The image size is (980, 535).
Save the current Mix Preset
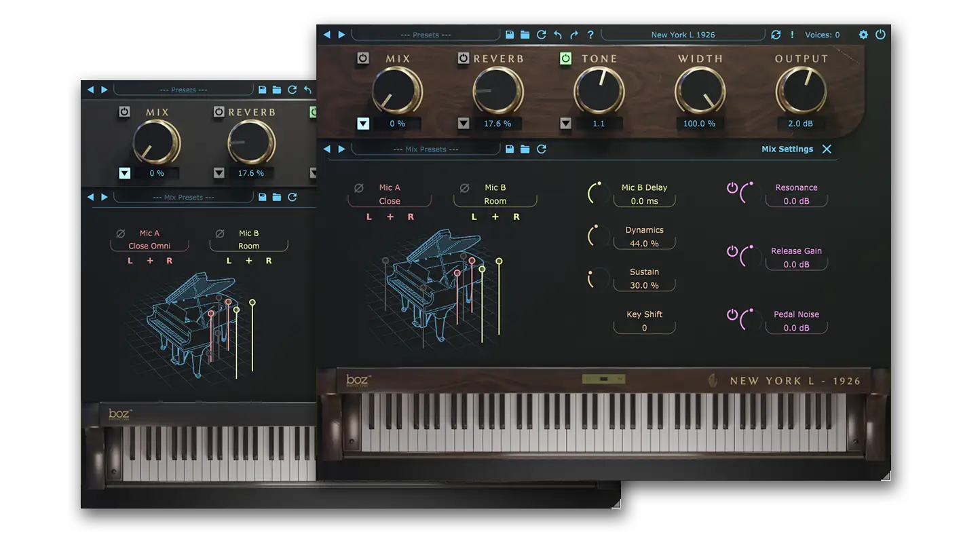click(510, 149)
